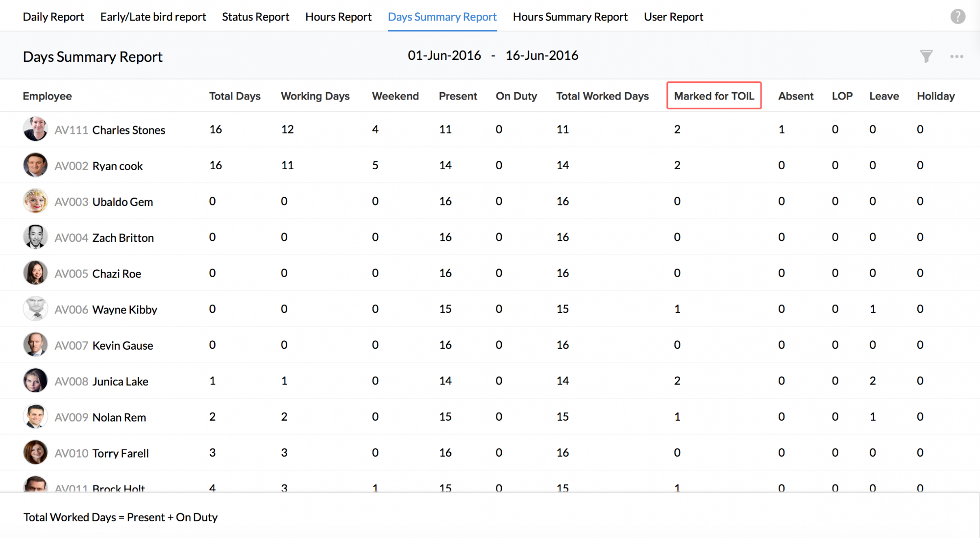Click the Employee column header
Viewport: 980px width, 538px height.
pos(47,96)
